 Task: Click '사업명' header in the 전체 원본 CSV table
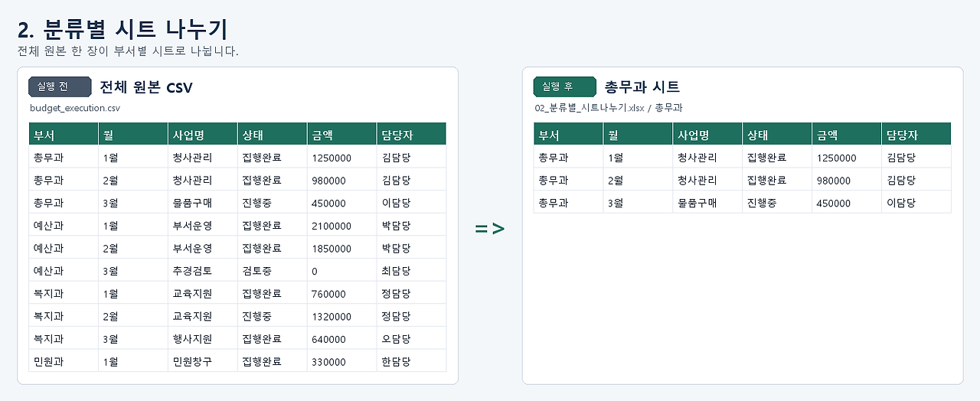pyautogui.click(x=203, y=134)
